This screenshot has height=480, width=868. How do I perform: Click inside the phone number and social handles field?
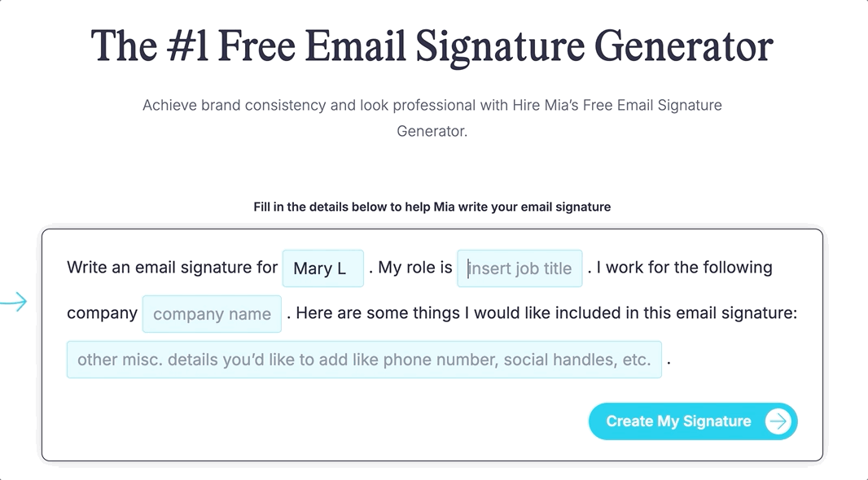pyautogui.click(x=364, y=359)
